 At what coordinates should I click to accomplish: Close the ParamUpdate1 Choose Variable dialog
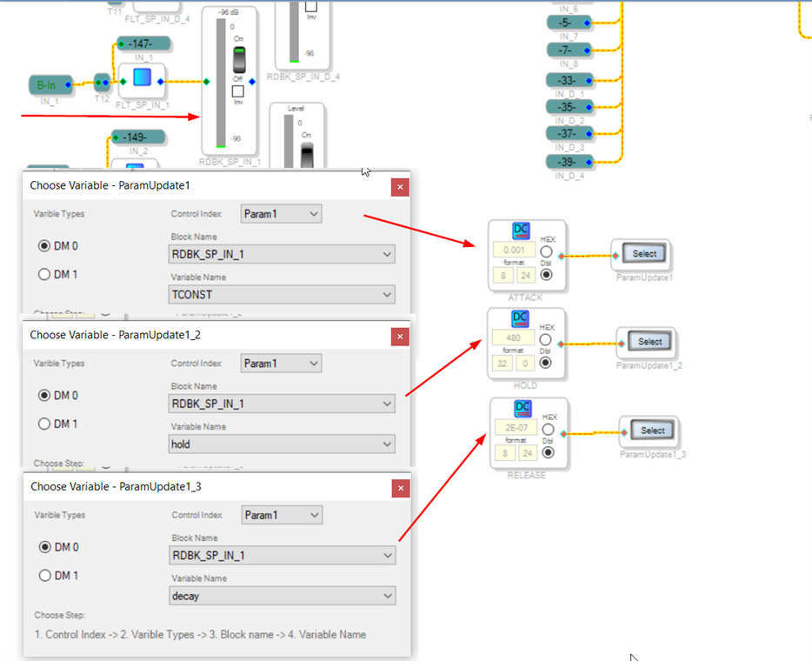(x=400, y=187)
